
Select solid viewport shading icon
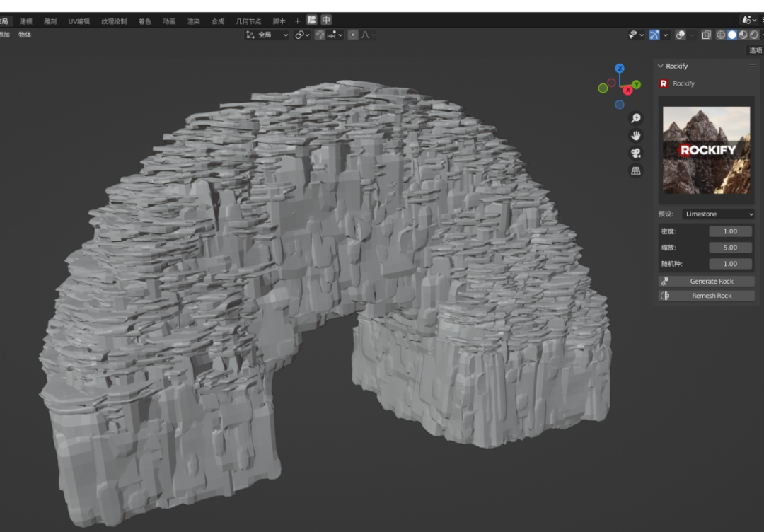tap(732, 35)
